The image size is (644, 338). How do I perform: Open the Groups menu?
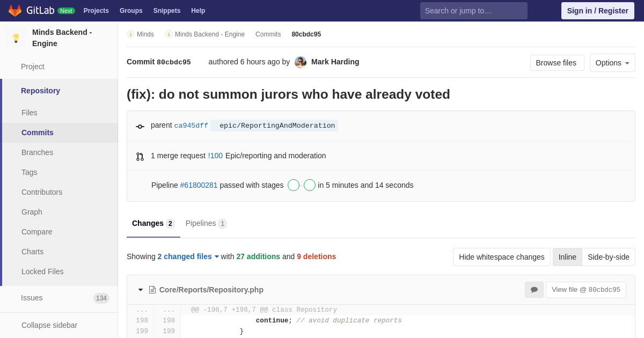(131, 11)
